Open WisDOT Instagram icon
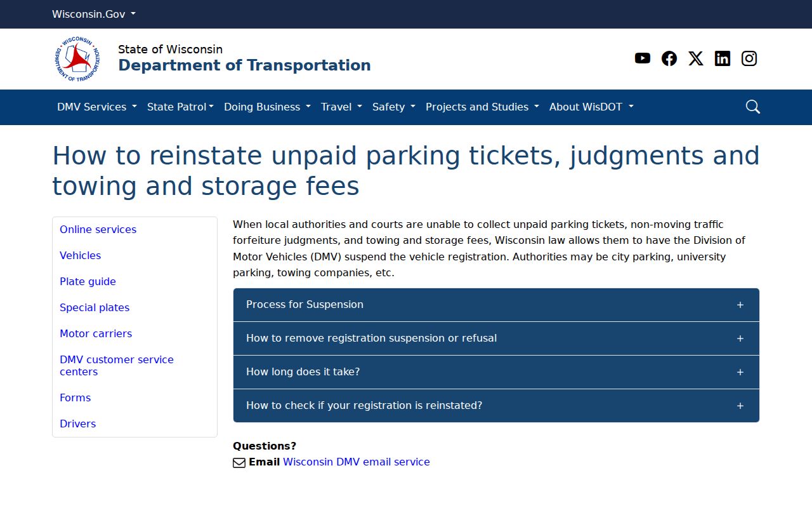812x508 pixels. [749, 58]
